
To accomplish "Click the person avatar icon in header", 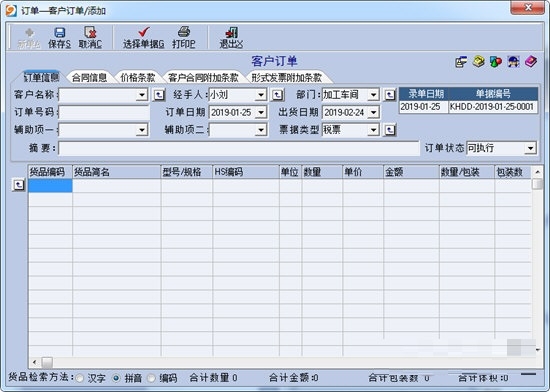I will [x=513, y=62].
